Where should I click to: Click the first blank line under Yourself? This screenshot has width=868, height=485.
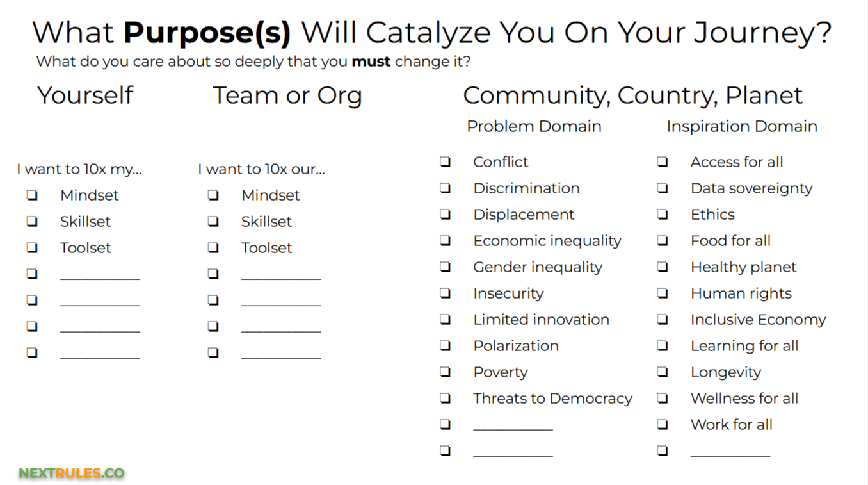(x=100, y=275)
